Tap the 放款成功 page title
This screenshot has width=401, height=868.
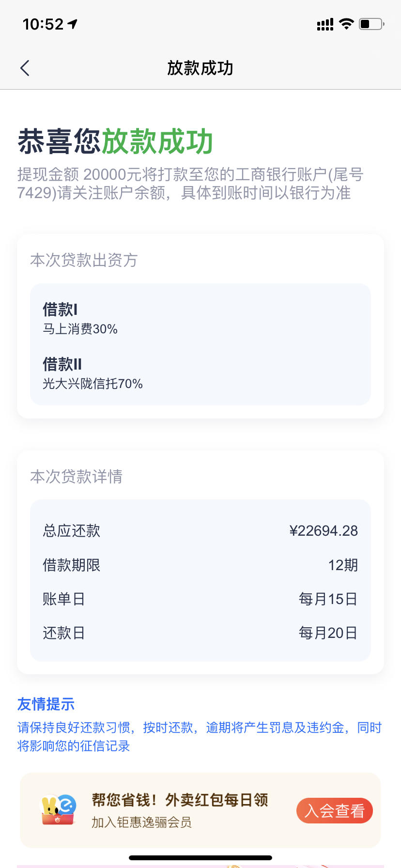[x=200, y=68]
